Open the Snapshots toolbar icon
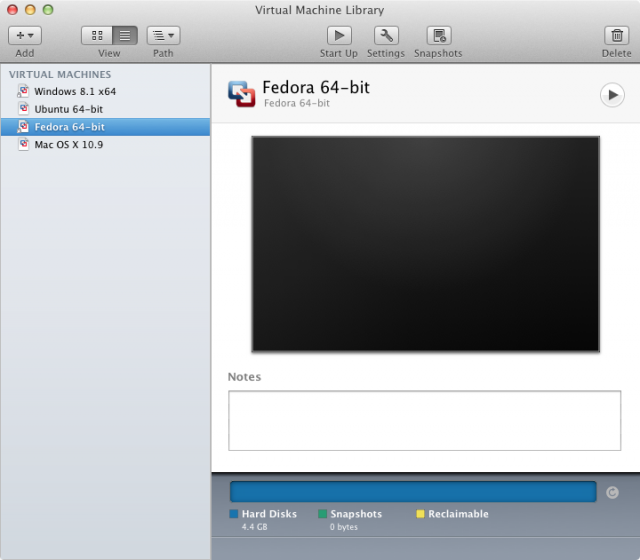The height and width of the screenshot is (560, 640). pyautogui.click(x=439, y=36)
